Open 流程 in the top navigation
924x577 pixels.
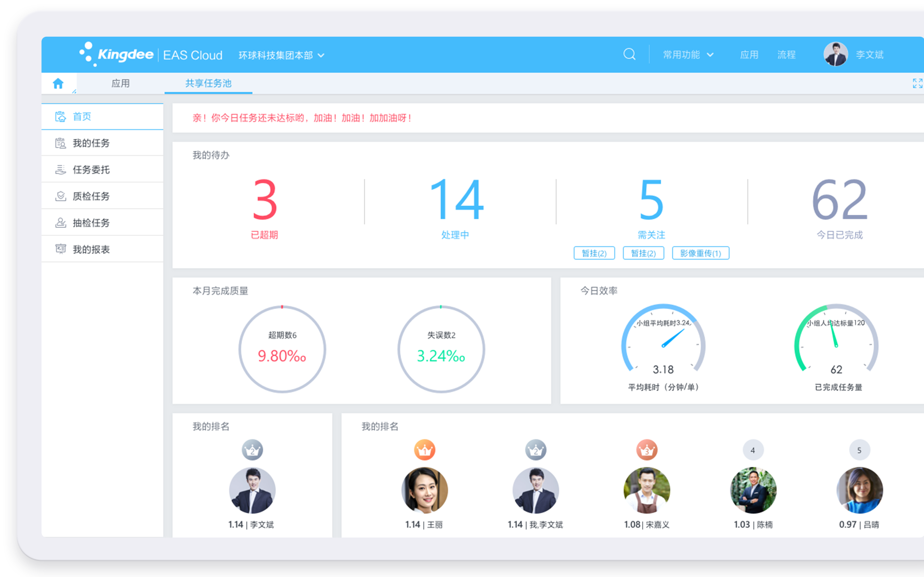[786, 55]
